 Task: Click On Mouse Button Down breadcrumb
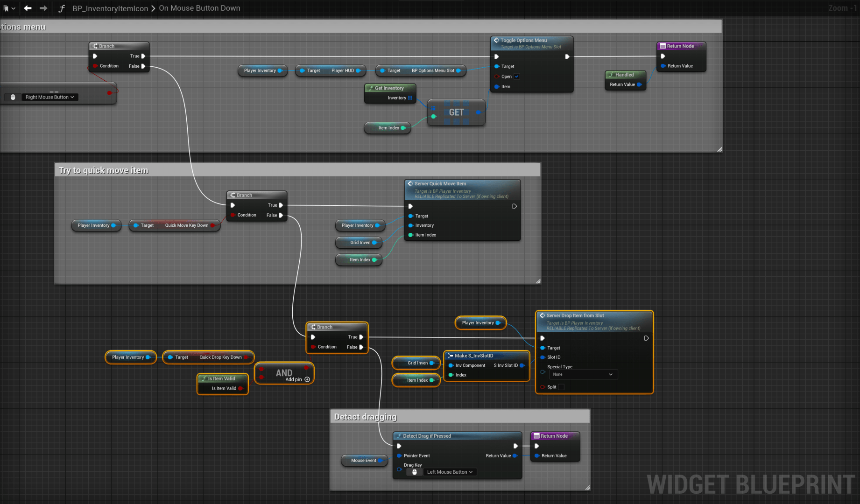199,8
